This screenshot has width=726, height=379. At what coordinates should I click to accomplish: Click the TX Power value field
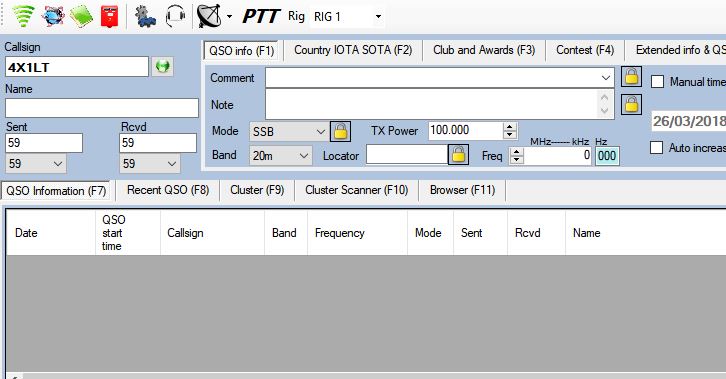click(465, 130)
